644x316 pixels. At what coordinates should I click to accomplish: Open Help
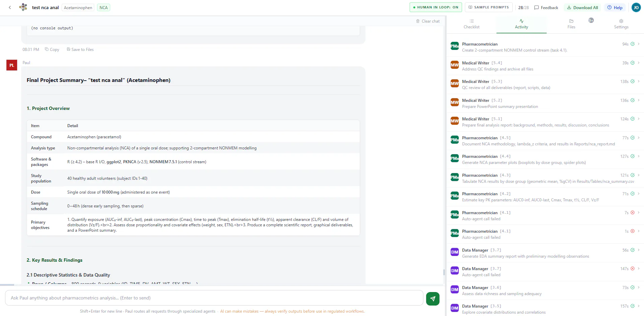(x=615, y=7)
